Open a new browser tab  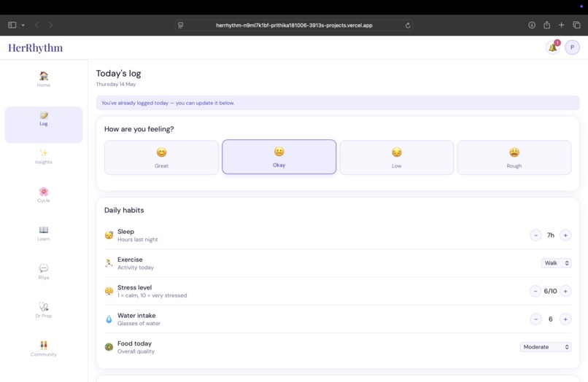tap(562, 25)
